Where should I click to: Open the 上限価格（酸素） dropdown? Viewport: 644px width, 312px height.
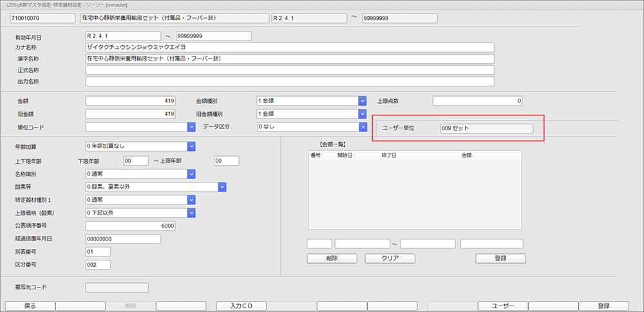(191, 213)
